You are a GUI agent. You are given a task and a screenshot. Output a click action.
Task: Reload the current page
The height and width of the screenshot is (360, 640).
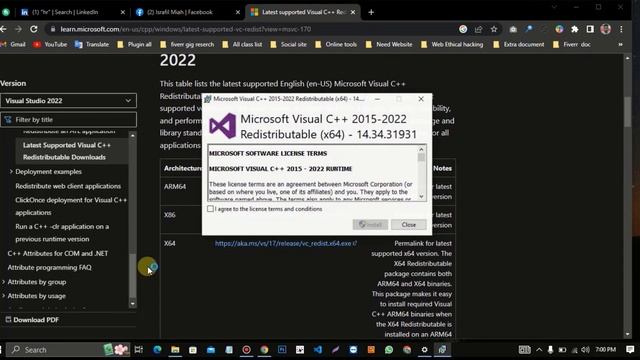[34, 29]
